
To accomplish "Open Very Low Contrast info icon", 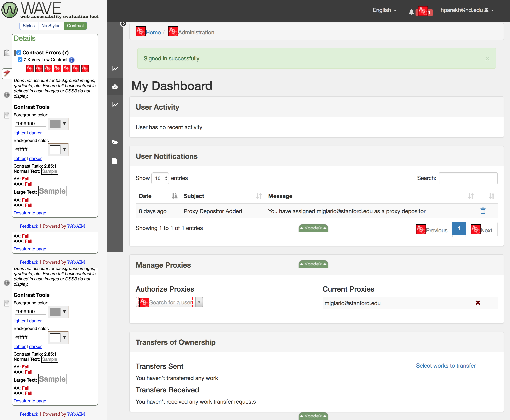I will (72, 60).
